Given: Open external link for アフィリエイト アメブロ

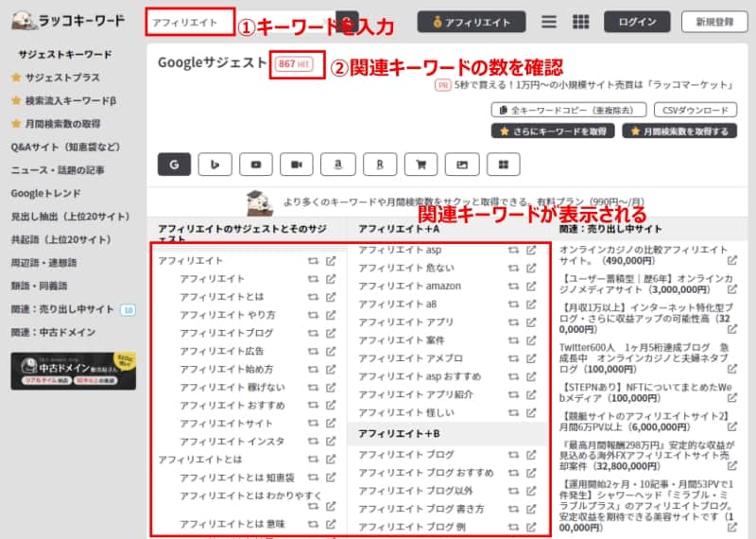Looking at the screenshot, I should (531, 358).
